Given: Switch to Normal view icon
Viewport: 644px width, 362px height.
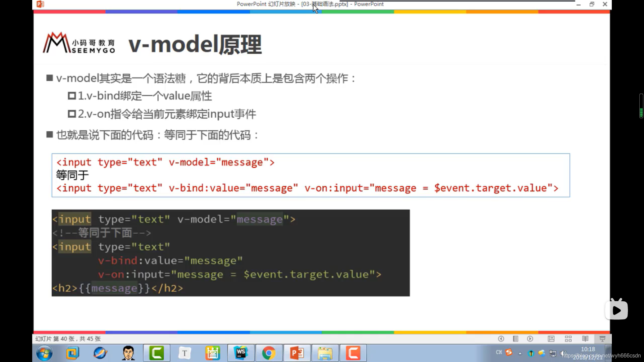Looking at the screenshot, I should point(551,339).
